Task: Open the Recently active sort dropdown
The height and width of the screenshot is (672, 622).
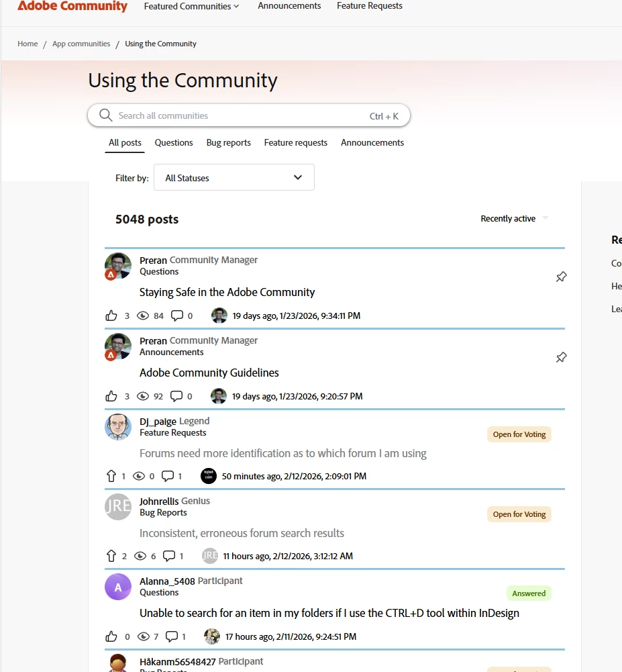Action: 515,219
